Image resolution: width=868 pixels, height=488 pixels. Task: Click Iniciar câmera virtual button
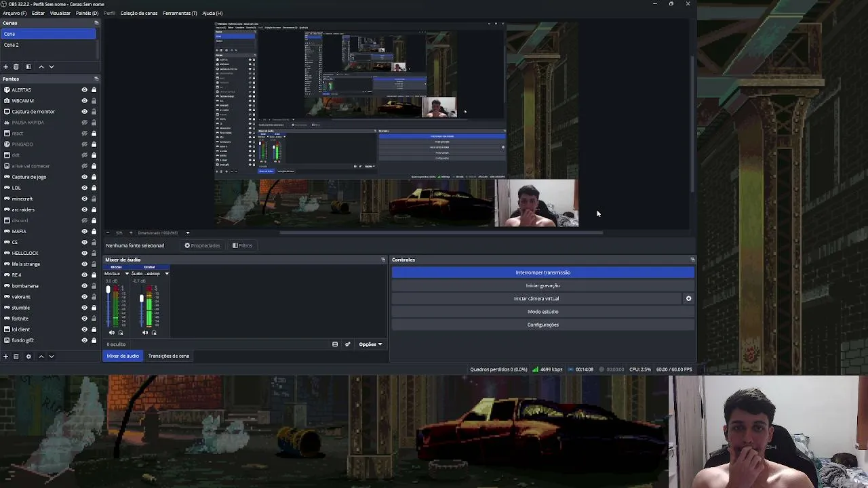coord(536,298)
